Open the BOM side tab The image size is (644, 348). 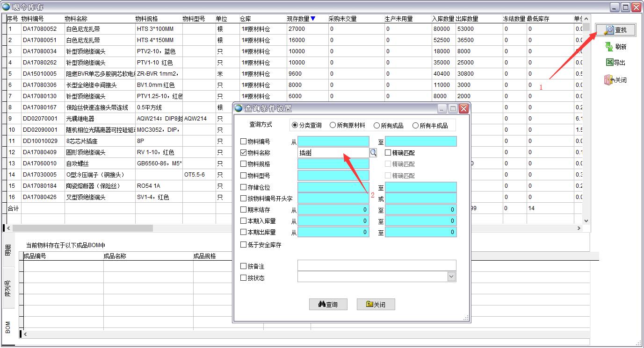tap(8, 327)
